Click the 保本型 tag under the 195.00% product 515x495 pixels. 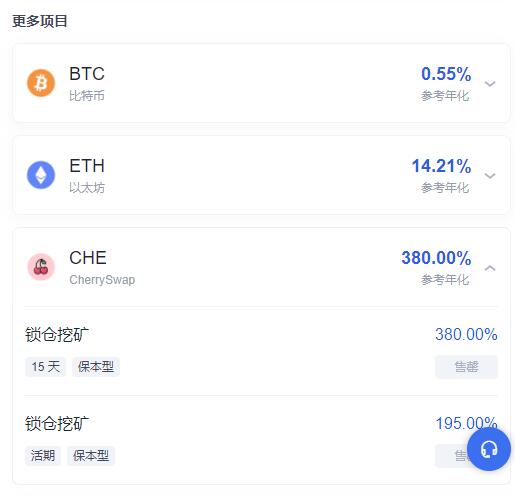coord(91,456)
